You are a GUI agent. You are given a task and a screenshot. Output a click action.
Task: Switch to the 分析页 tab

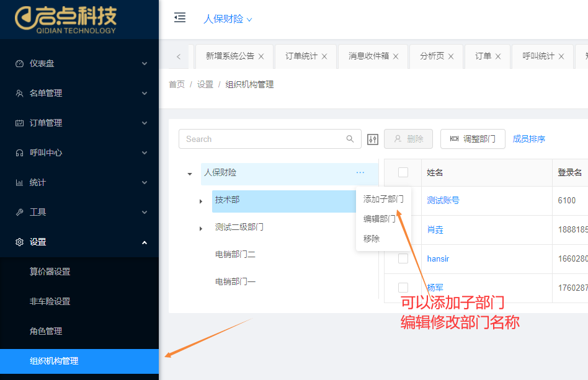[432, 56]
